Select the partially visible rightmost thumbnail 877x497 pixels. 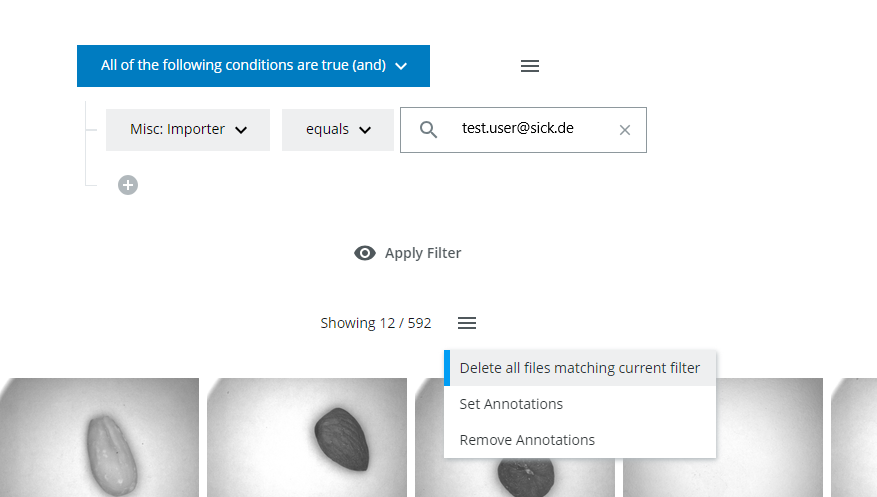[x=854, y=438]
